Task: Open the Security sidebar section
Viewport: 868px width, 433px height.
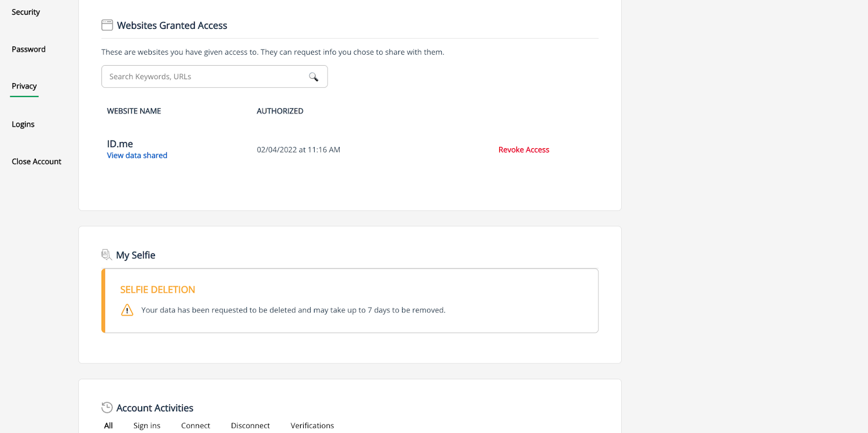Action: click(x=26, y=12)
